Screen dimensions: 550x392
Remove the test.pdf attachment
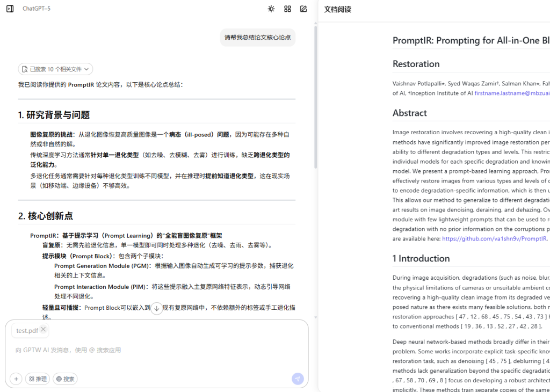pos(44,330)
